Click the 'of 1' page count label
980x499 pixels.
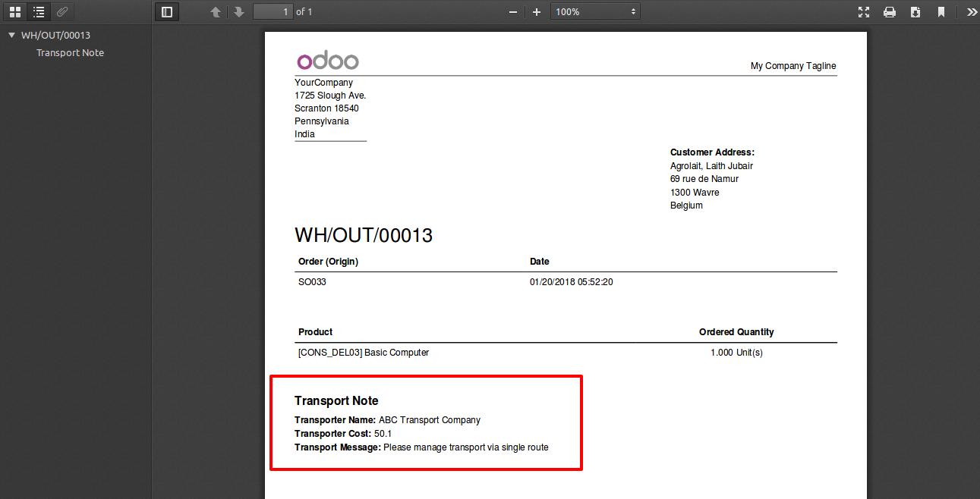[x=304, y=11]
